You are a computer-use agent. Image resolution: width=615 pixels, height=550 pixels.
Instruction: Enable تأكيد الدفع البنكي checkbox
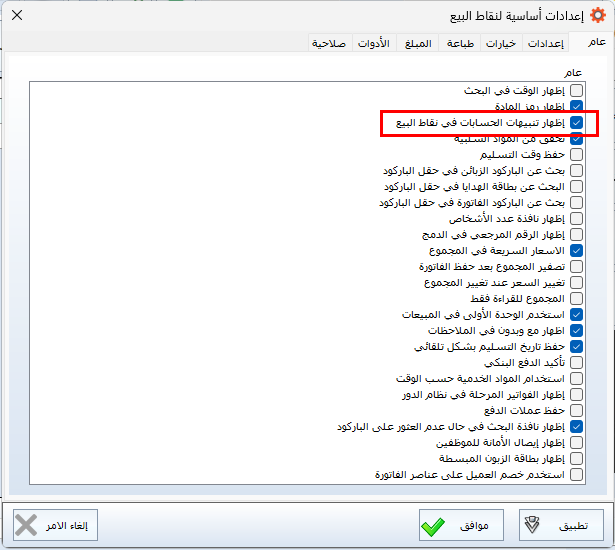coord(576,363)
